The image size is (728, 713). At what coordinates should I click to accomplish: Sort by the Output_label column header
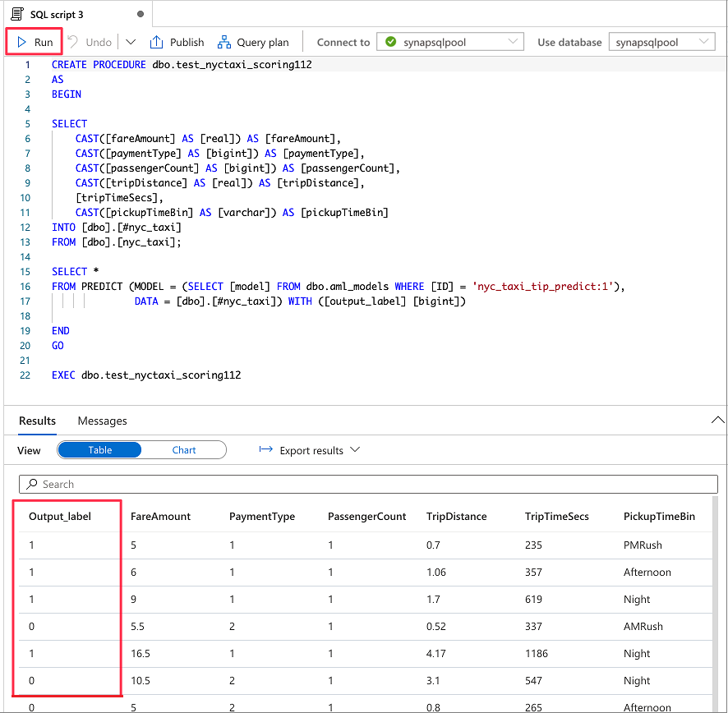tap(60, 516)
